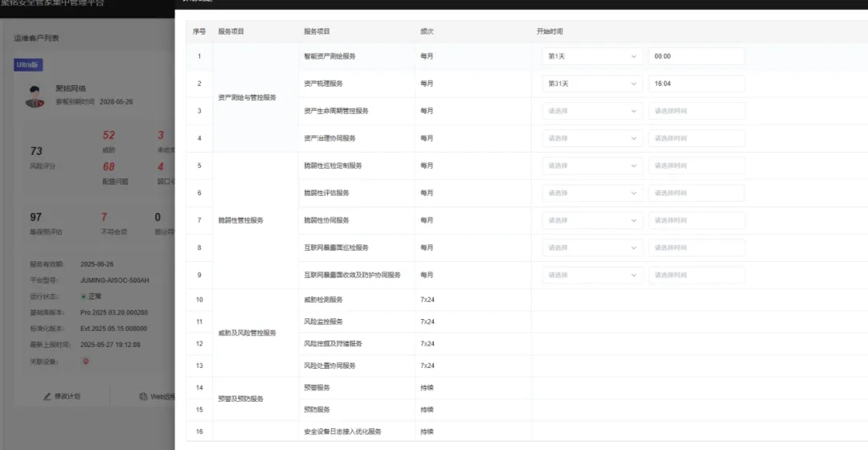This screenshot has height=450, width=868.
Task: Click the customer avatar icon for 聚铭网络
Action: tap(35, 96)
